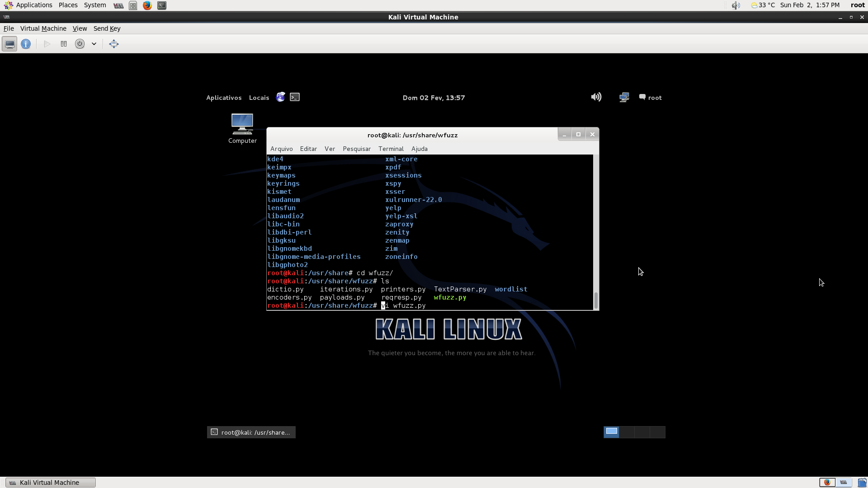Open the Editar menu in terminal
The height and width of the screenshot is (488, 868).
pos(308,149)
